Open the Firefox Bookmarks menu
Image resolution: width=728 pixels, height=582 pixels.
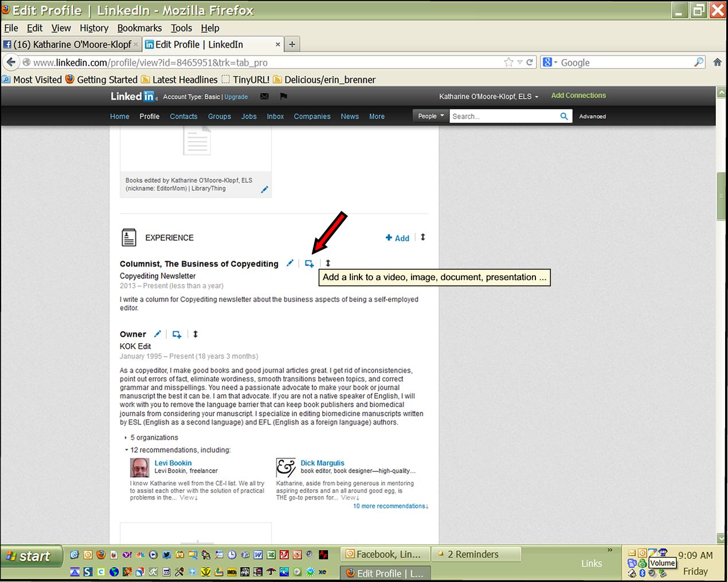click(x=139, y=27)
